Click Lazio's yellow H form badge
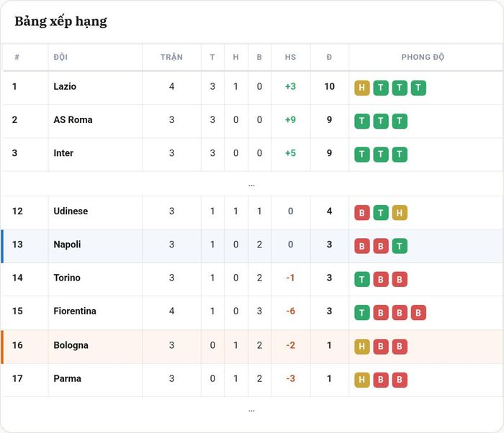Screen dimensions: 504x433 pos(362,88)
